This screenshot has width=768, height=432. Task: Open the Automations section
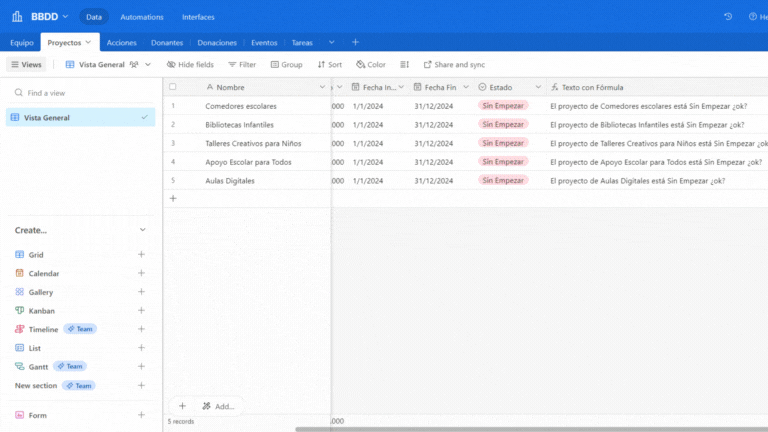click(142, 17)
